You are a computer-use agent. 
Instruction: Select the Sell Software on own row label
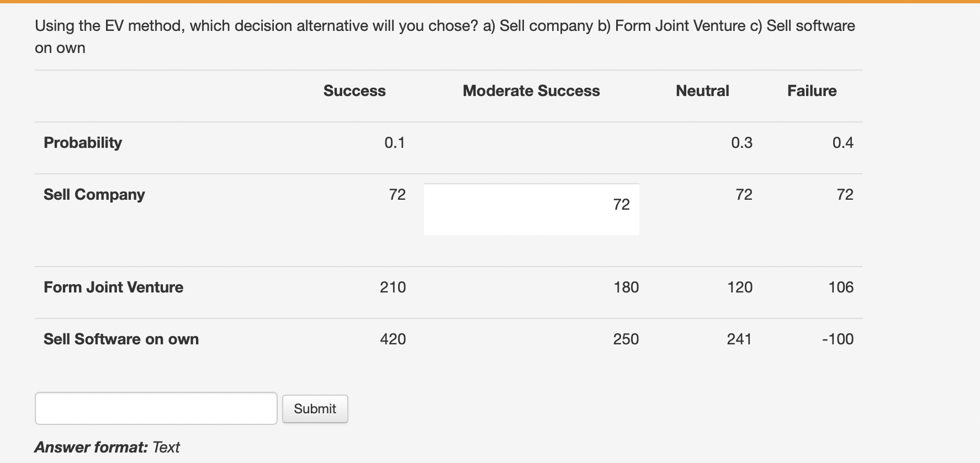coord(121,339)
